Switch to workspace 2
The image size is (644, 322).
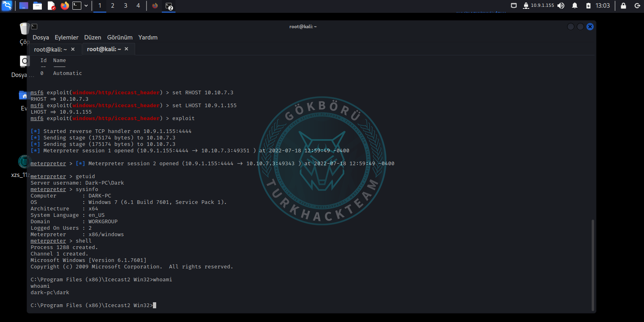click(x=113, y=6)
